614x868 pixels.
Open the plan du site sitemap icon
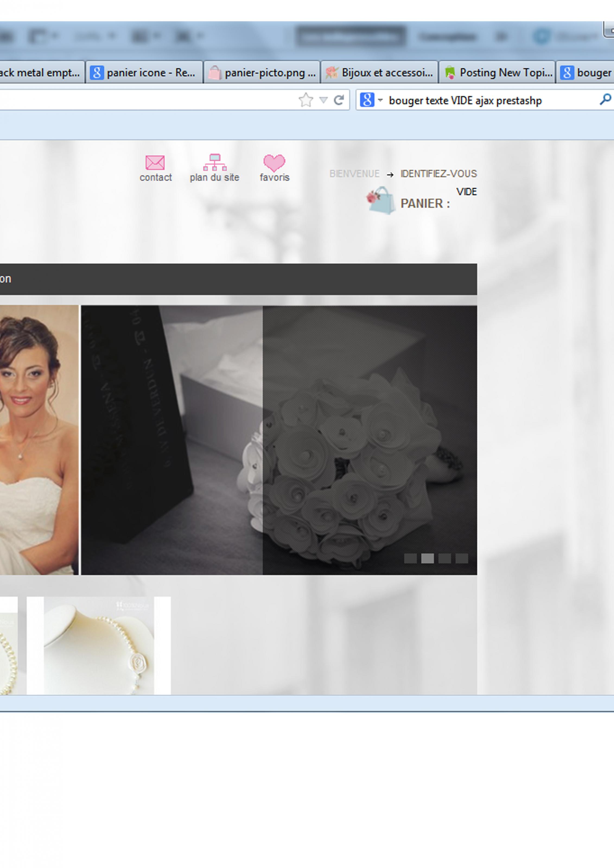[215, 162]
